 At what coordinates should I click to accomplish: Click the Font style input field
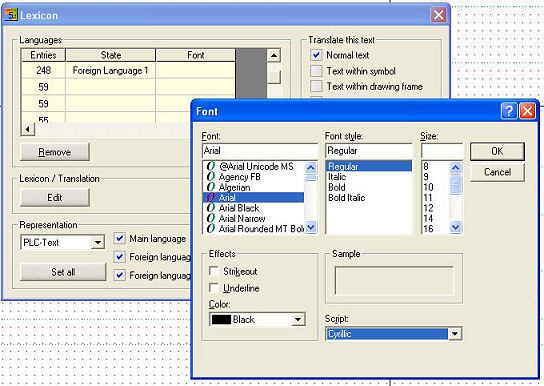click(368, 151)
